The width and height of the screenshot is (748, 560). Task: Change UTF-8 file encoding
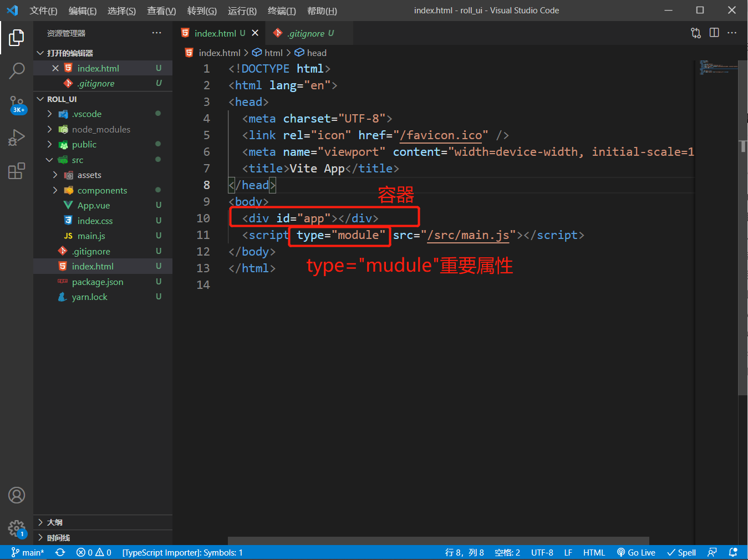pyautogui.click(x=542, y=552)
